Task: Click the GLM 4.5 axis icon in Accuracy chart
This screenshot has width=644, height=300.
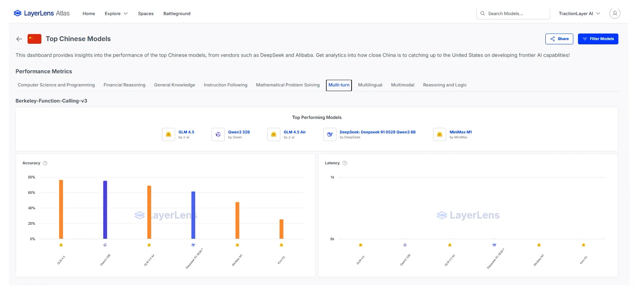Action: (x=61, y=245)
